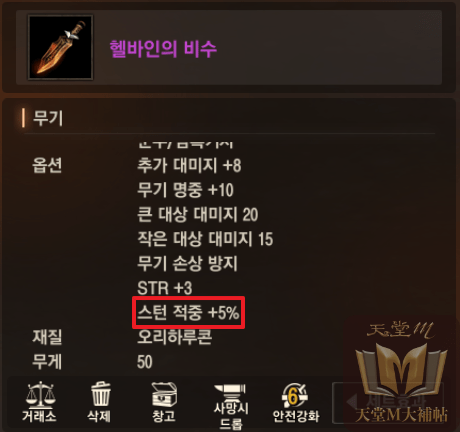The width and height of the screenshot is (460, 432).
Task: Select the 사망시 드롭 anvil icon
Action: click(231, 407)
